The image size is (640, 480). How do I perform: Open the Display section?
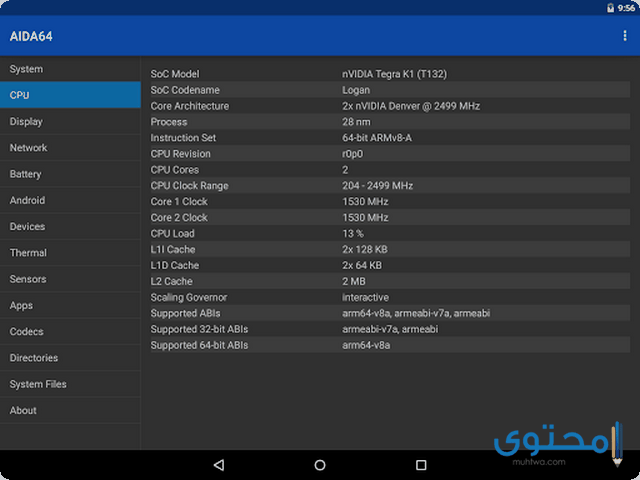[x=70, y=121]
